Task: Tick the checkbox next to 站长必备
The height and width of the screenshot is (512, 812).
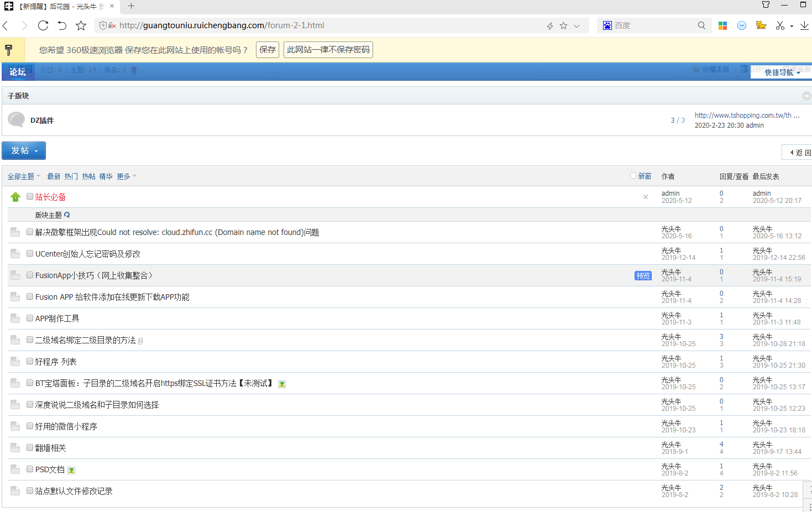Action: (30, 196)
